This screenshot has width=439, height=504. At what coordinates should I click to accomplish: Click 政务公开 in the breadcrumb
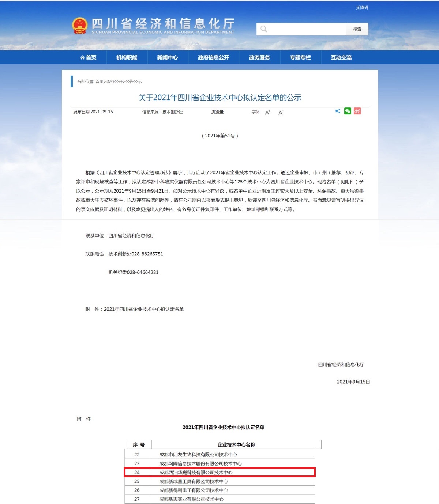point(115,82)
